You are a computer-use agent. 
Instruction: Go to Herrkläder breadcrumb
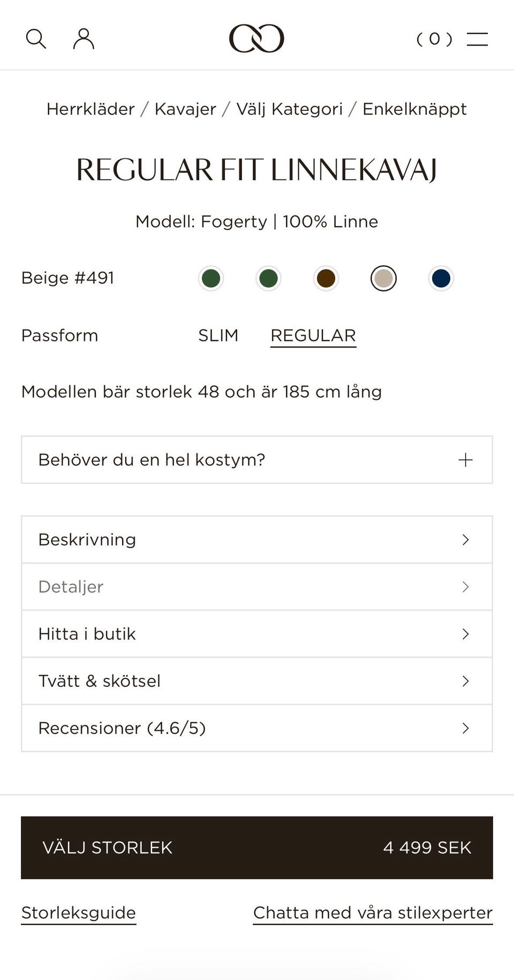coord(90,109)
